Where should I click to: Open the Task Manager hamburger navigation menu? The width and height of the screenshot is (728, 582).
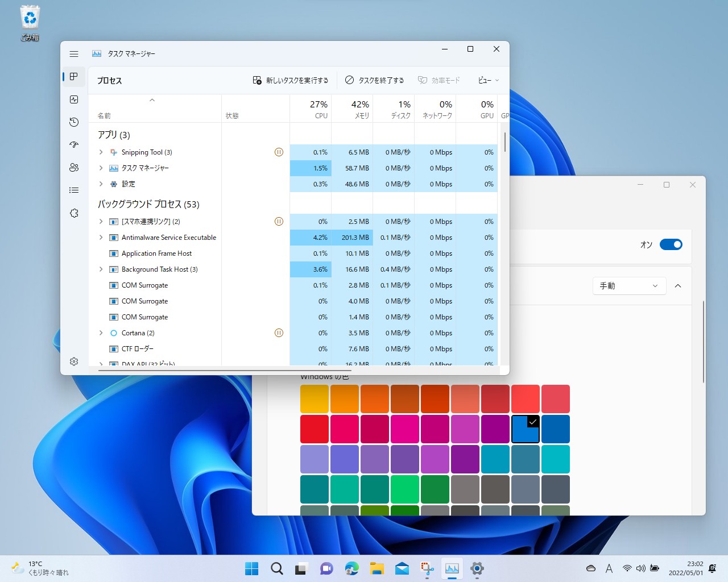click(x=74, y=54)
